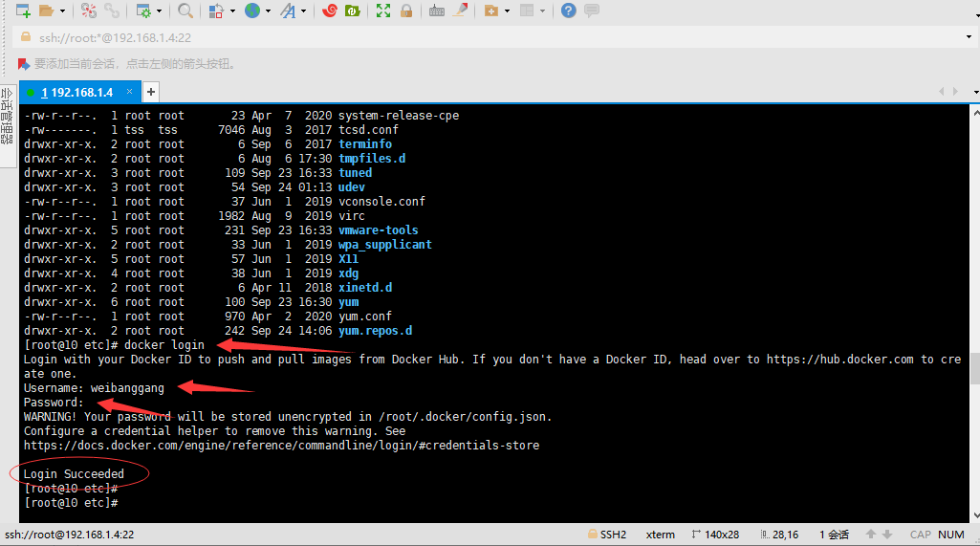Click 'docker login' command text
Image resolution: width=980 pixels, height=546 pixels.
(x=164, y=345)
